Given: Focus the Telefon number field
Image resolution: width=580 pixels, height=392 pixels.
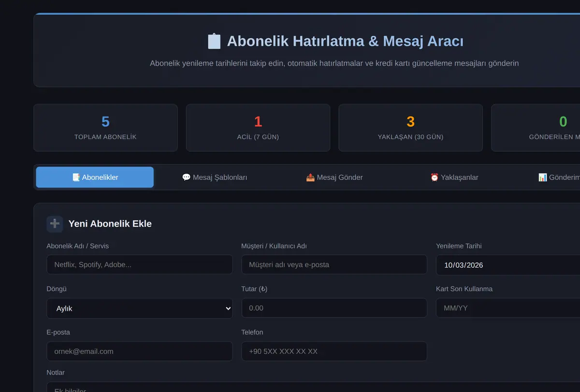Looking at the screenshot, I should [334, 351].
